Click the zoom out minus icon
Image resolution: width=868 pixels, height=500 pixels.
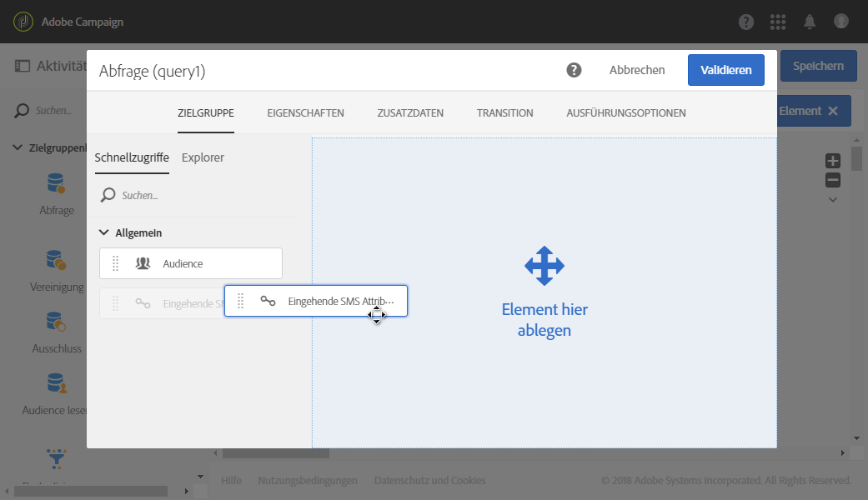(x=833, y=180)
